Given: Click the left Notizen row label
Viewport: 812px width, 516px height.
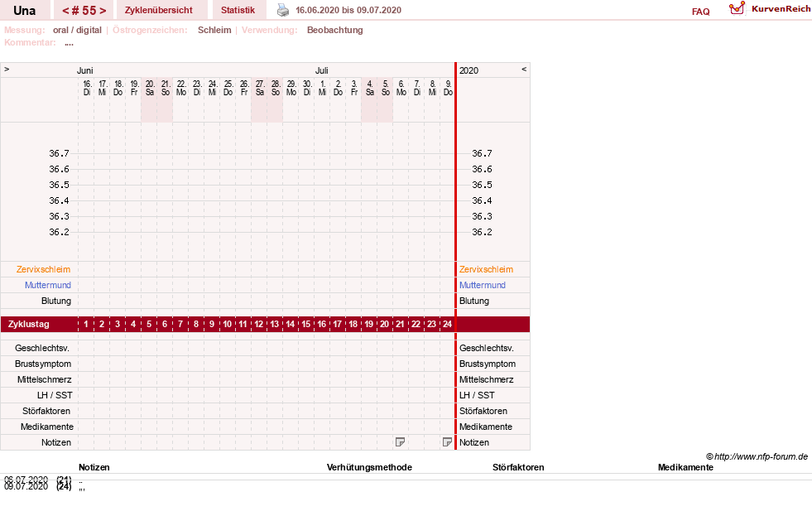Looking at the screenshot, I should (x=56, y=442).
